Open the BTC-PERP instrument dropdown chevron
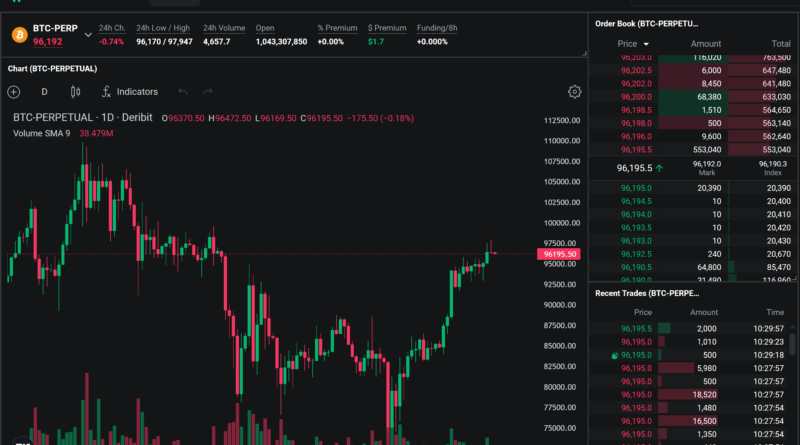The image size is (800, 445). (88, 35)
